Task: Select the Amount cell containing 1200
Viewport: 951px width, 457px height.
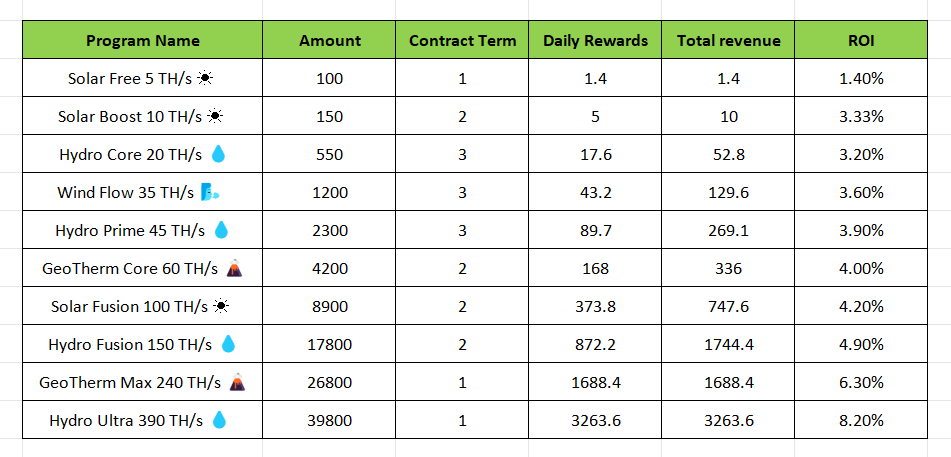Action: point(330,192)
